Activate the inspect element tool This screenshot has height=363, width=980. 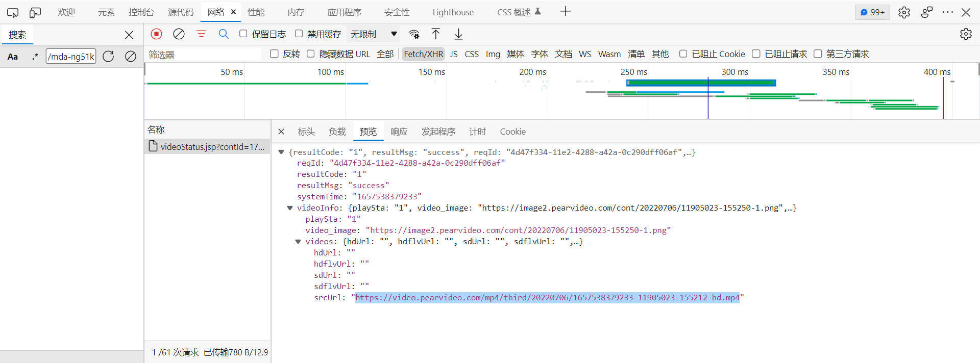coord(13,12)
